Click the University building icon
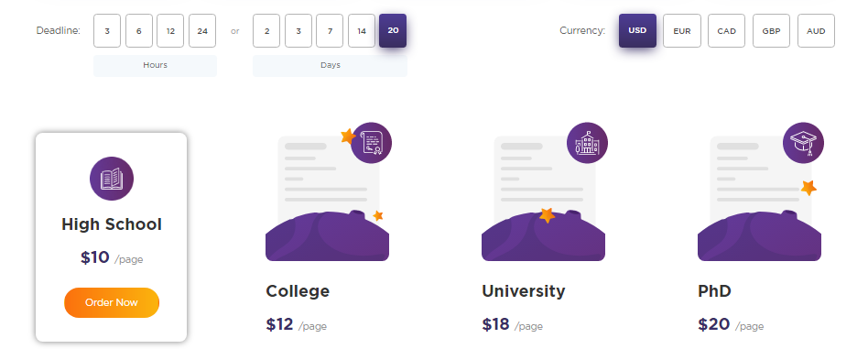 [587, 143]
